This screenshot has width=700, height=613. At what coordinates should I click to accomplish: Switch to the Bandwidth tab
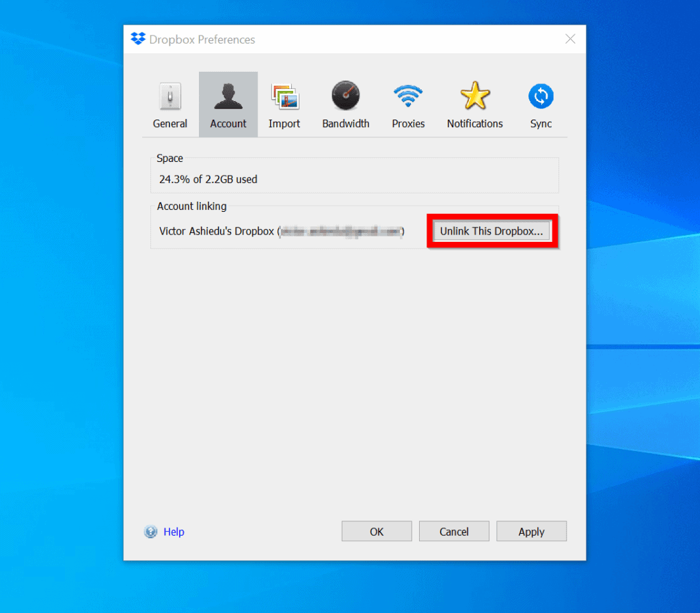(345, 105)
